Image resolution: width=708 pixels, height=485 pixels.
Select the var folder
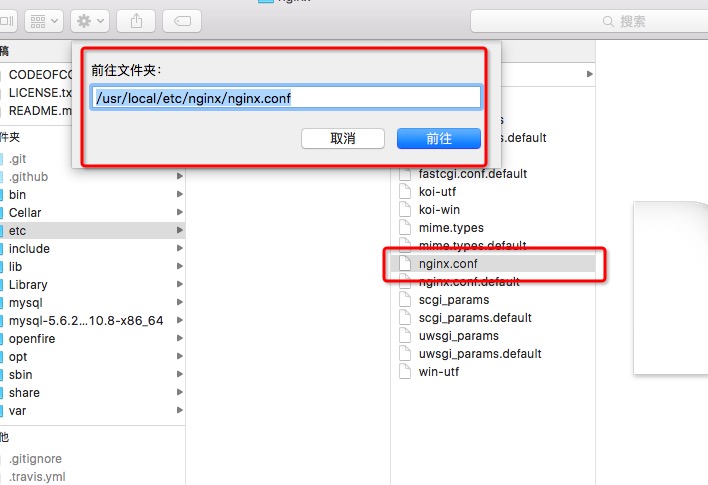tap(17, 411)
